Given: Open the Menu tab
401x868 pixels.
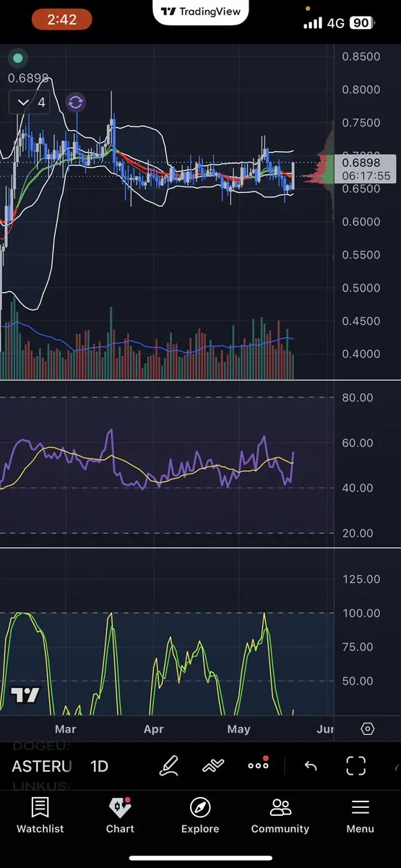Looking at the screenshot, I should tap(360, 815).
